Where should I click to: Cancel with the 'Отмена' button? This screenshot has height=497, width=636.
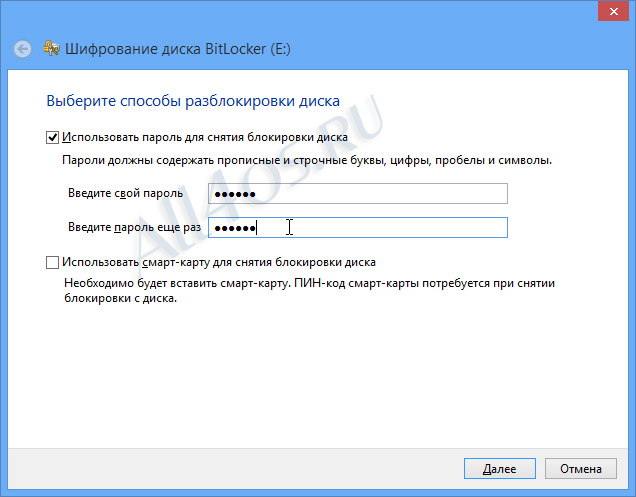pos(581,469)
